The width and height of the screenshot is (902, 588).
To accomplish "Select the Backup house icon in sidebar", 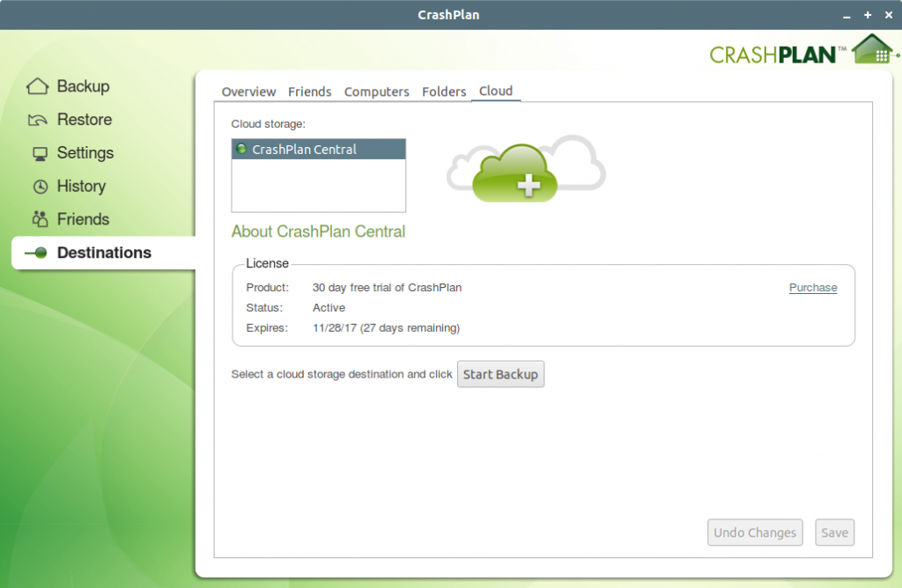I will pyautogui.click(x=38, y=85).
